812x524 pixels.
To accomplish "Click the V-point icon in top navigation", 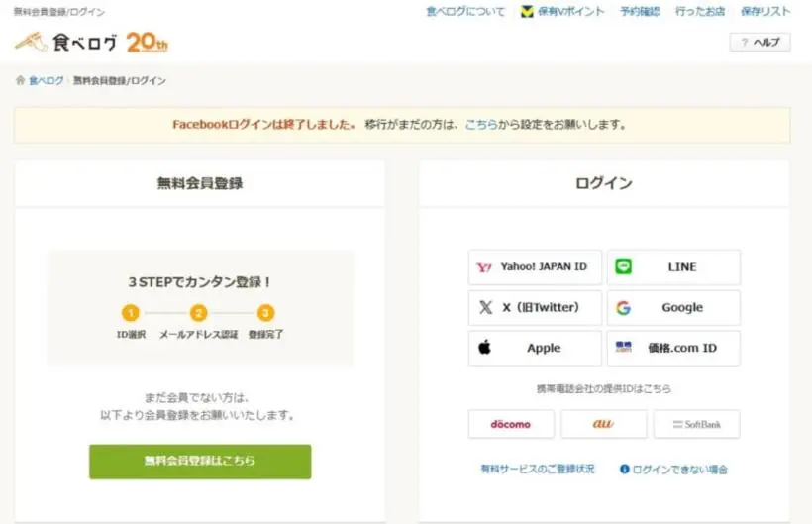I will coord(527,12).
